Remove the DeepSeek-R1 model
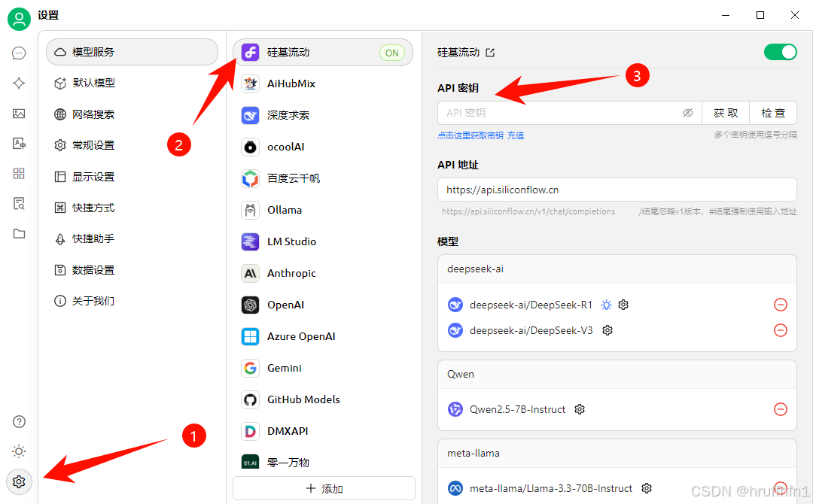 (781, 305)
